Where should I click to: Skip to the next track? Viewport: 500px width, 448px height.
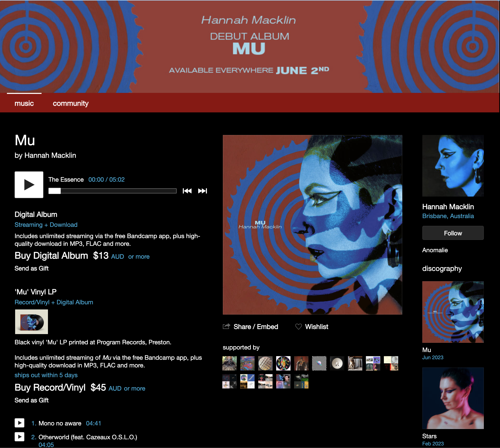pos(203,191)
